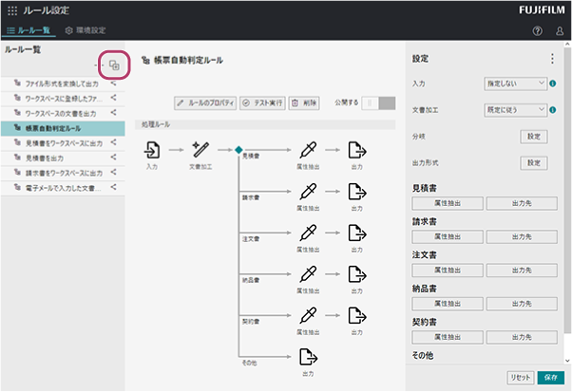Select rule ファイル形式を変換して出力
The image size is (572, 392).
[63, 84]
